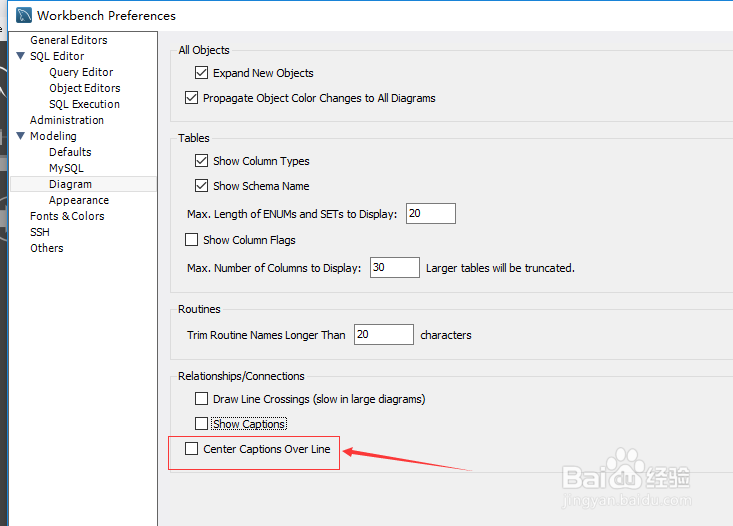Uncheck Show Schema Name
The width and height of the screenshot is (733, 526).
click(x=201, y=186)
